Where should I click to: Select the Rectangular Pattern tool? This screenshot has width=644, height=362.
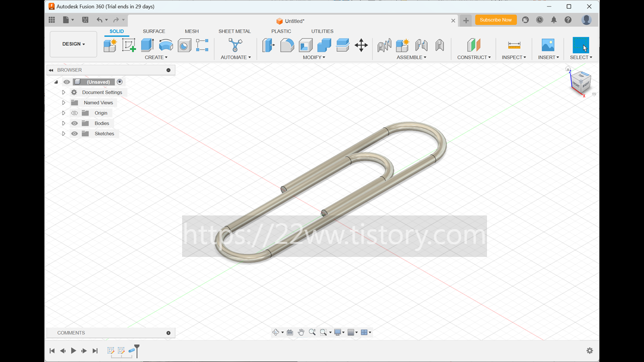[x=202, y=45]
